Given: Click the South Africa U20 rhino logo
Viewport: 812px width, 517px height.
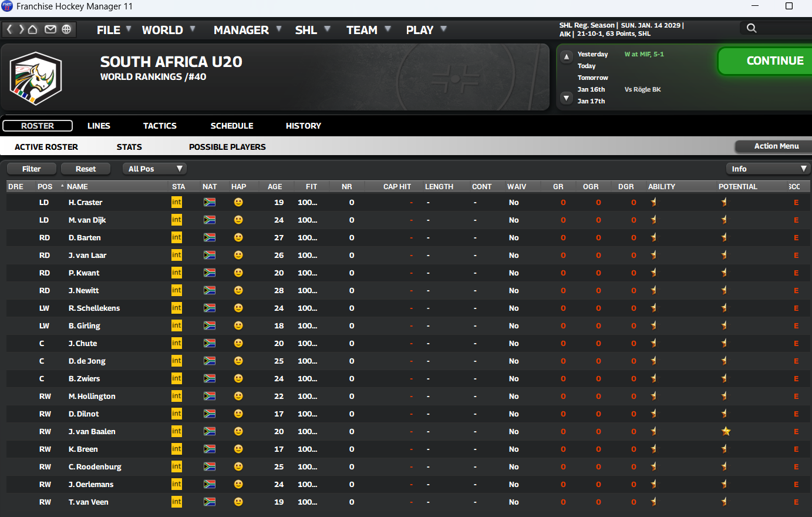Looking at the screenshot, I should coord(36,78).
